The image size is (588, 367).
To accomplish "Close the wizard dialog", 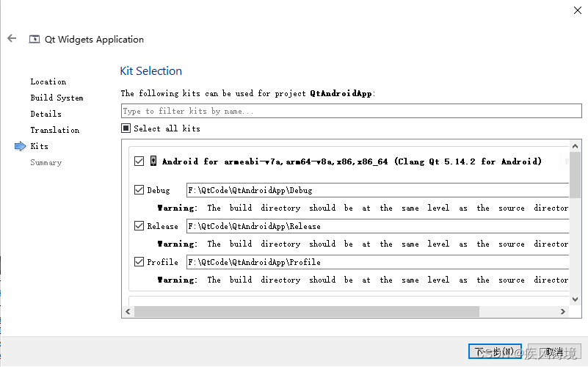I will 578,10.
